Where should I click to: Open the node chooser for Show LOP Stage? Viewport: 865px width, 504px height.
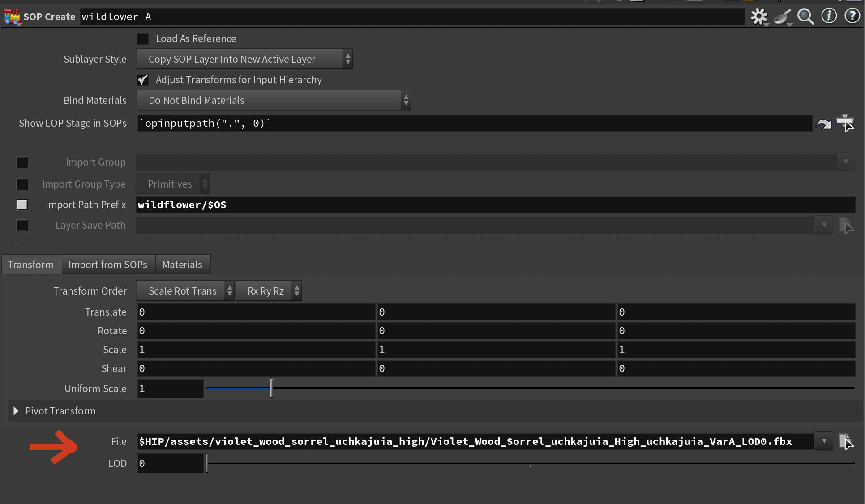point(845,123)
